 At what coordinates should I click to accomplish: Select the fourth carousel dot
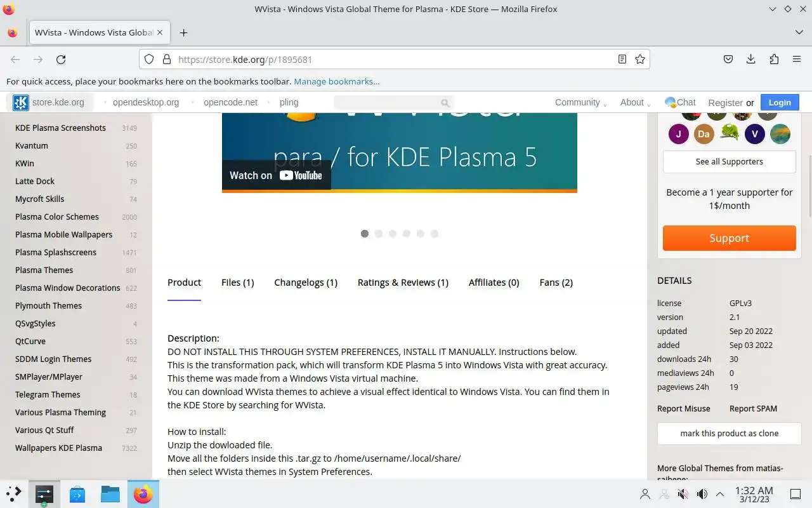click(x=407, y=234)
